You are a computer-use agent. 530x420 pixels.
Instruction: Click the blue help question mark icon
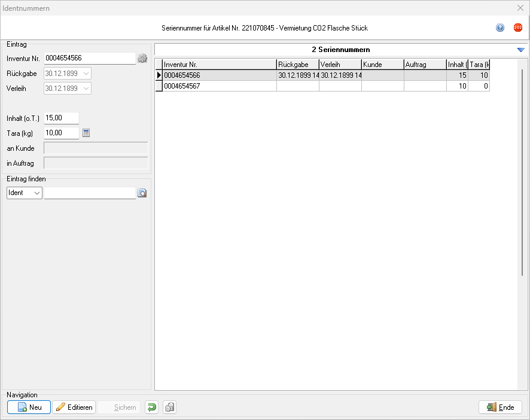pos(500,28)
